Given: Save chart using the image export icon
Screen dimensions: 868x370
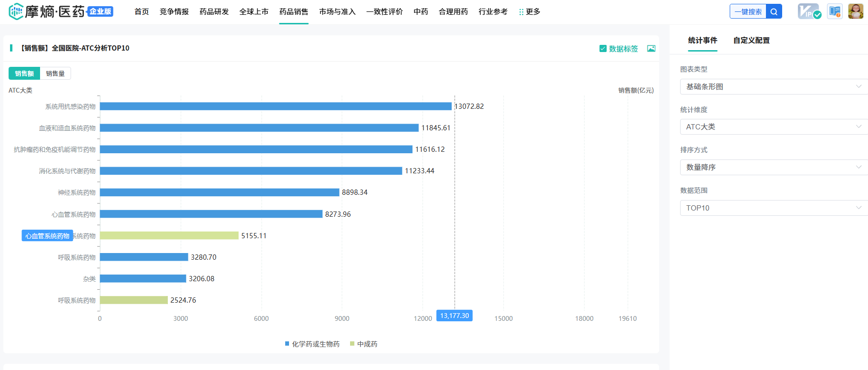Looking at the screenshot, I should [x=651, y=49].
